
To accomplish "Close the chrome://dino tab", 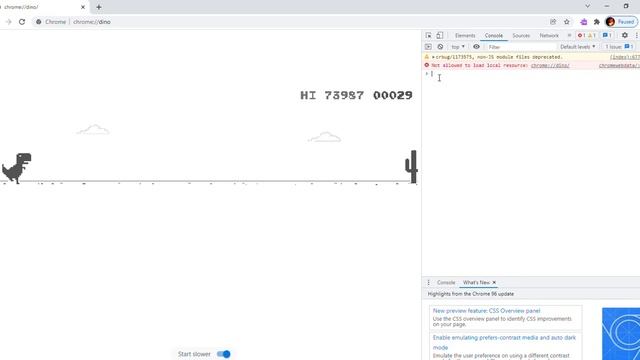I will [83, 7].
